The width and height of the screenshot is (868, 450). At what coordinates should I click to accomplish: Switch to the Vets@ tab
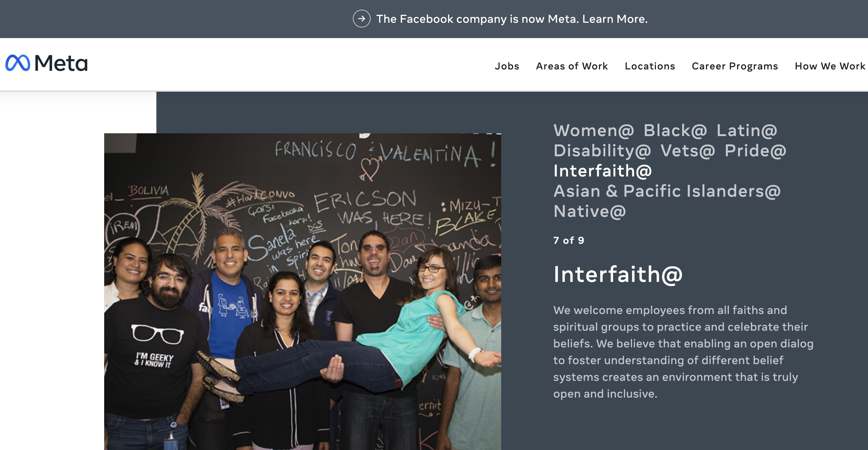click(x=687, y=151)
